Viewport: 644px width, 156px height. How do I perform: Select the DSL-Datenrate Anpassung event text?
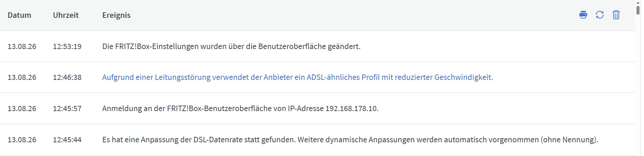(350, 140)
